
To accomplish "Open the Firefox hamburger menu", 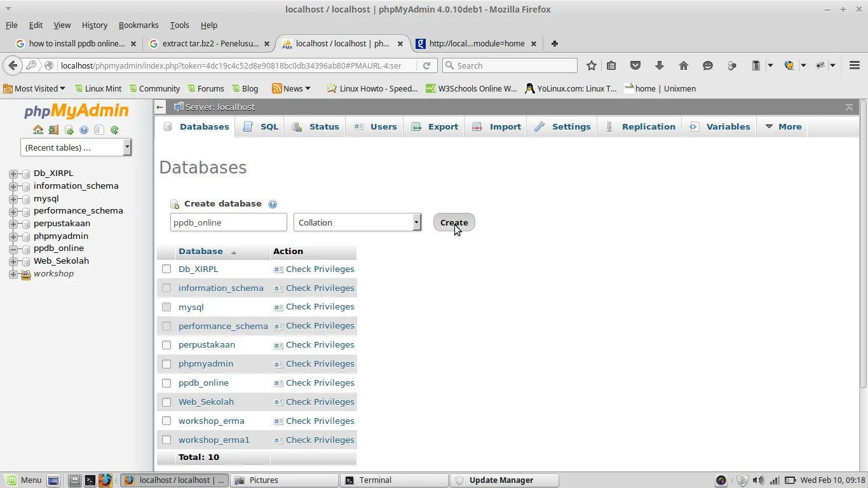I will click(855, 65).
